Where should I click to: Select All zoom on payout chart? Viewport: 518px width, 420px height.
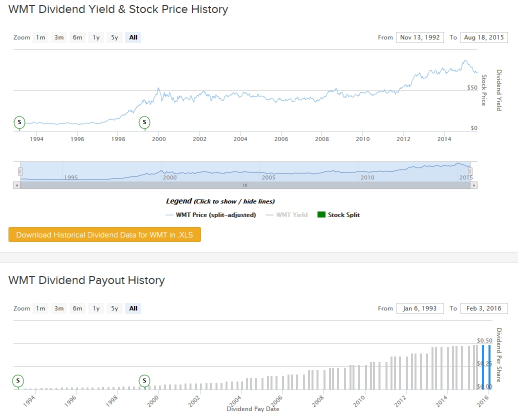tap(133, 308)
